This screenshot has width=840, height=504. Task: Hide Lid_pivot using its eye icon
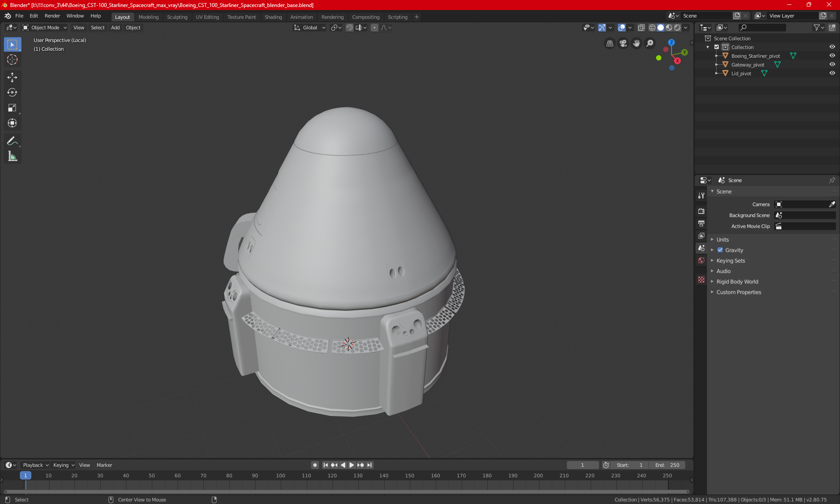832,73
